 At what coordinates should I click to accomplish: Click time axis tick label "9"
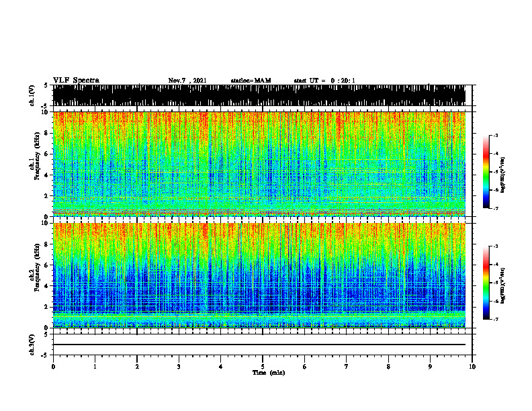(x=430, y=367)
